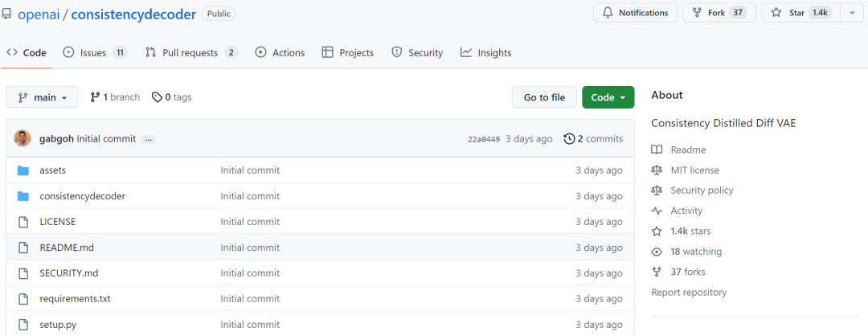
Task: Click the assets folder icon
Action: pos(23,170)
